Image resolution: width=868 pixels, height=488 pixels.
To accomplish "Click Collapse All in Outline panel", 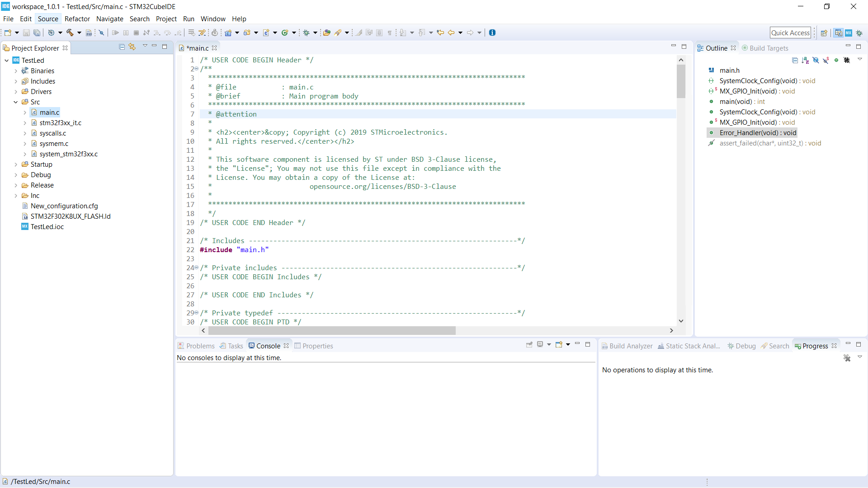I will (795, 60).
